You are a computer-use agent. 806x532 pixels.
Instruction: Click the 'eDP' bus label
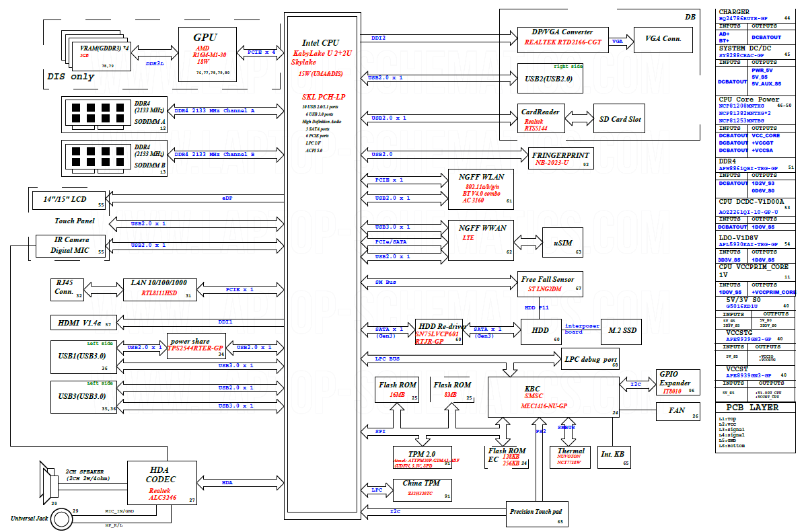pyautogui.click(x=227, y=198)
